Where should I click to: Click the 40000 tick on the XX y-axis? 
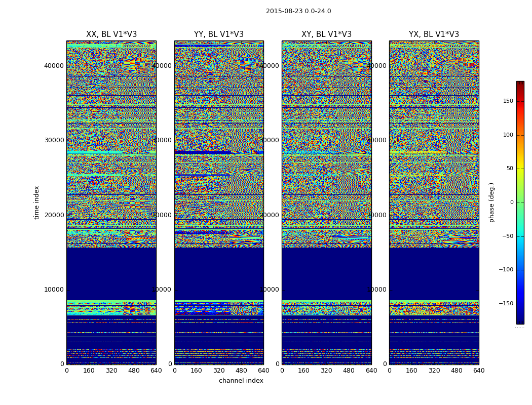click(x=54, y=65)
